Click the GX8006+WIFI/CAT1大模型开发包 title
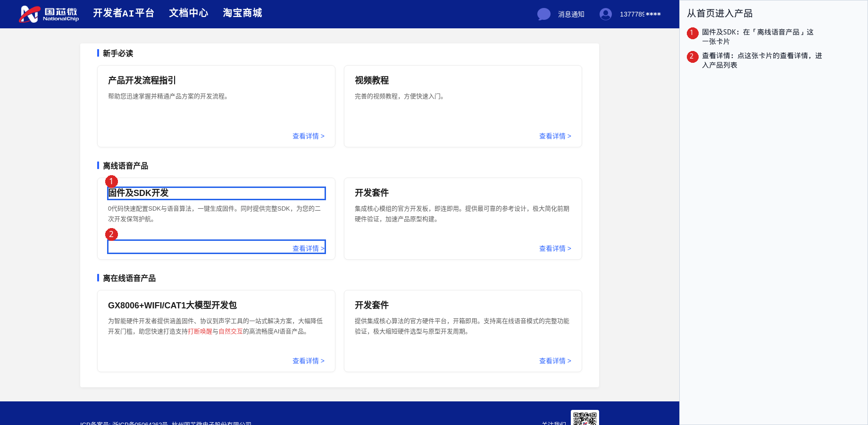This screenshot has height=425, width=868. 172,305
